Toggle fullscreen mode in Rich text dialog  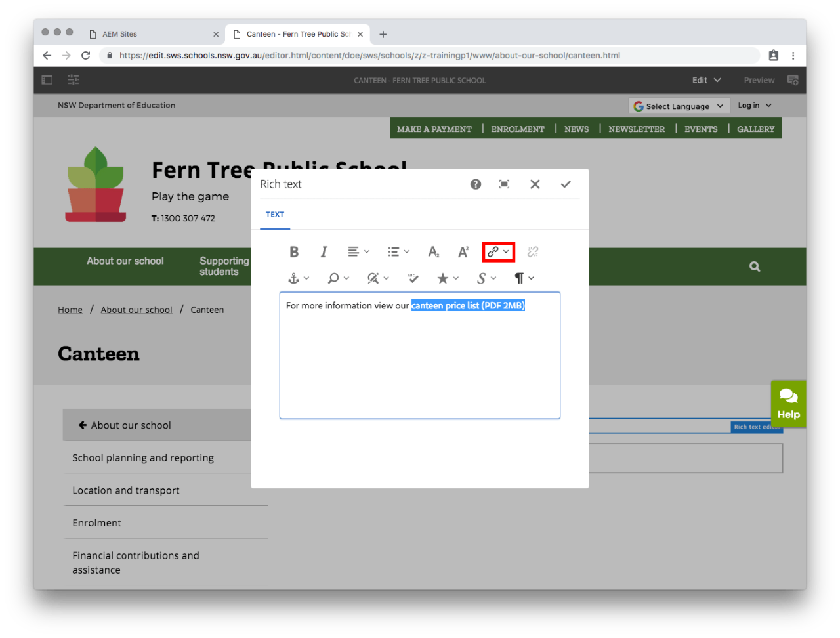coord(504,184)
